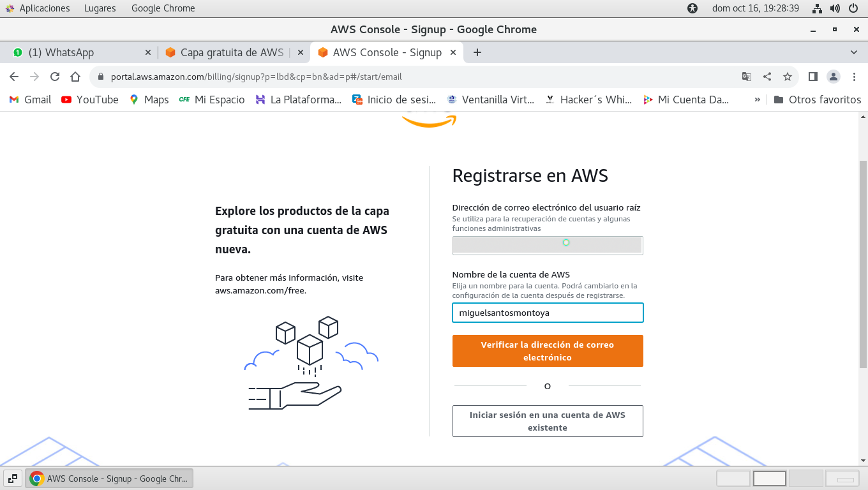Toggle the Chrome side panel icon
Viewport: 868px width, 490px height.
point(813,77)
